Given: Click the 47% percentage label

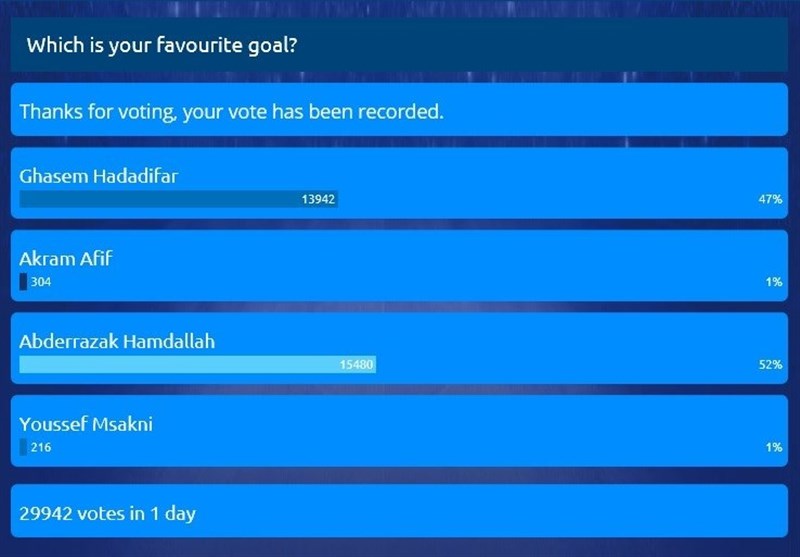Looking at the screenshot, I should (x=770, y=200).
